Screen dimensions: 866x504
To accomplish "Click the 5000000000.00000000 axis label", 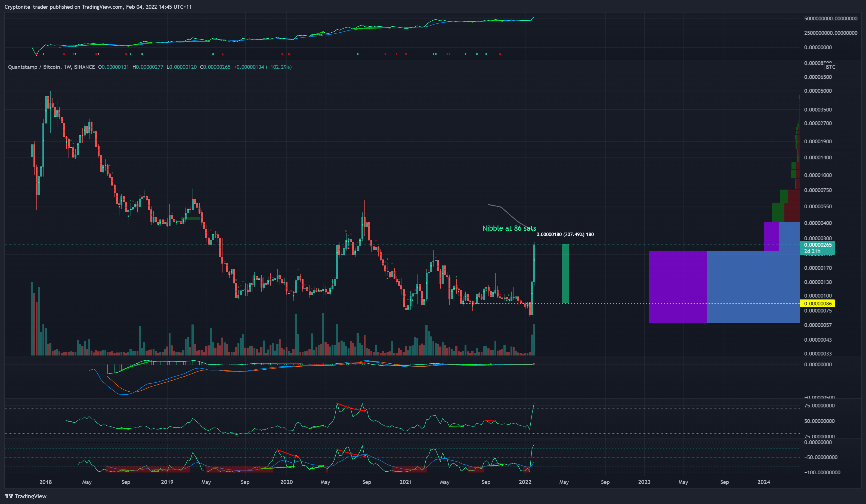I will (x=831, y=18).
